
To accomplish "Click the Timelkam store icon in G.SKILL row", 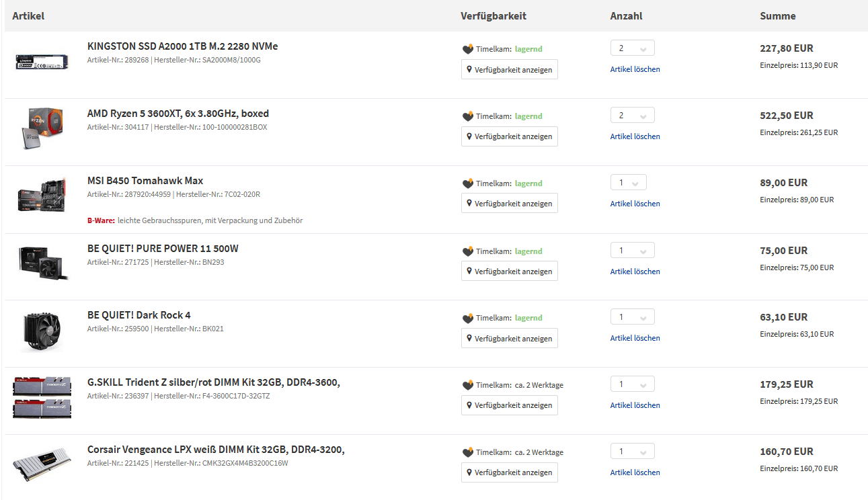I will pos(468,385).
